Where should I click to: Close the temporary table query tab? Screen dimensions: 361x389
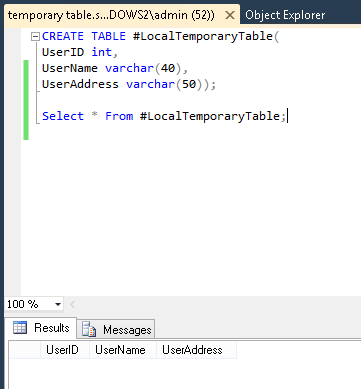pos(230,15)
